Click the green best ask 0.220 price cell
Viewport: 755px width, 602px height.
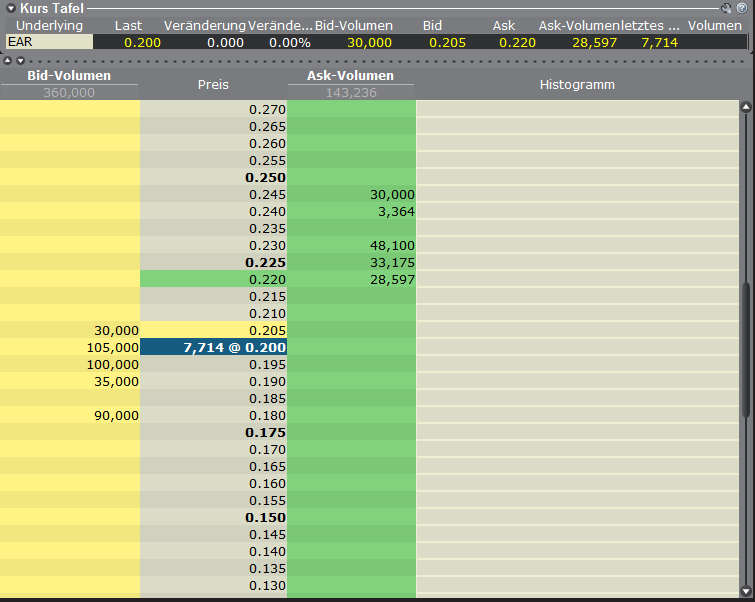click(x=213, y=279)
